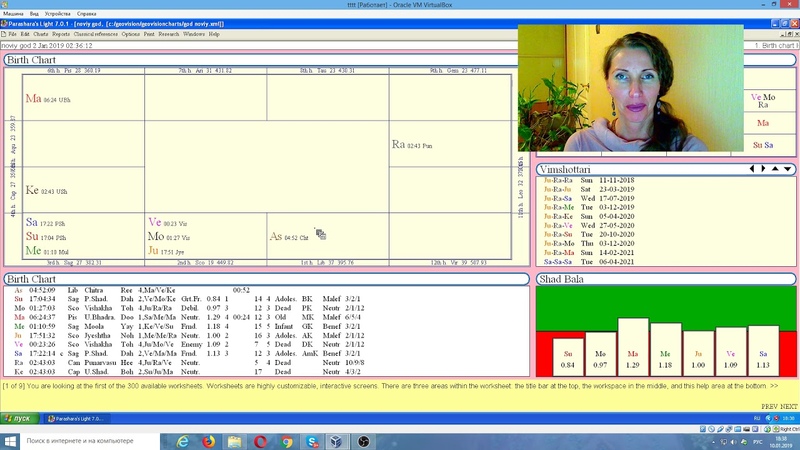Screen dimensions: 800x450
Task: Open VirtualBox Машина menu
Action: (x=13, y=14)
